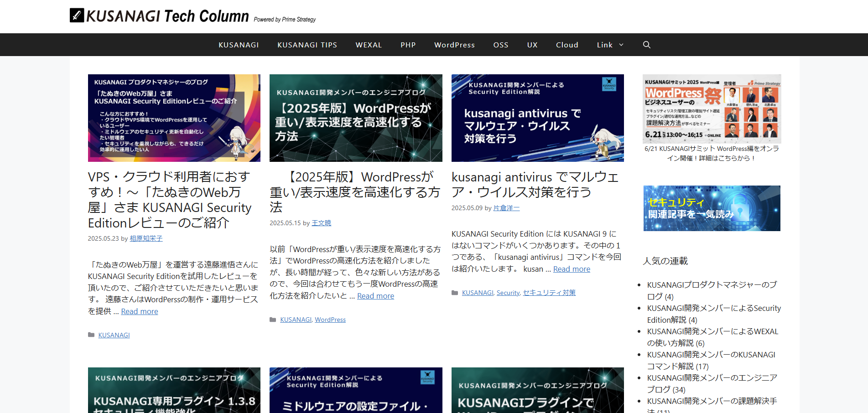Read more of the kusanagi antivirus article
This screenshot has height=413, width=868.
(572, 269)
